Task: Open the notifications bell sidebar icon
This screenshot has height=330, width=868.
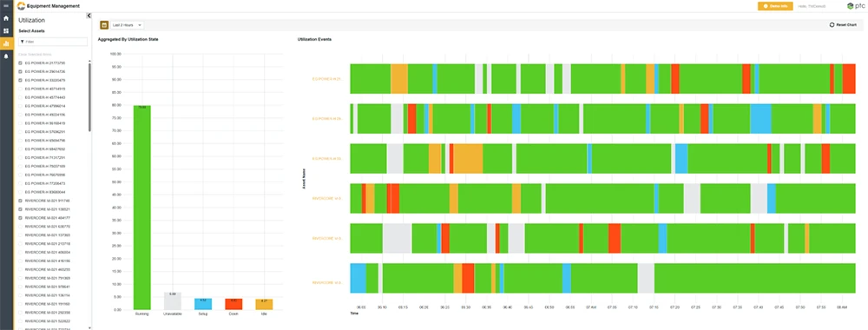Action: [x=6, y=56]
